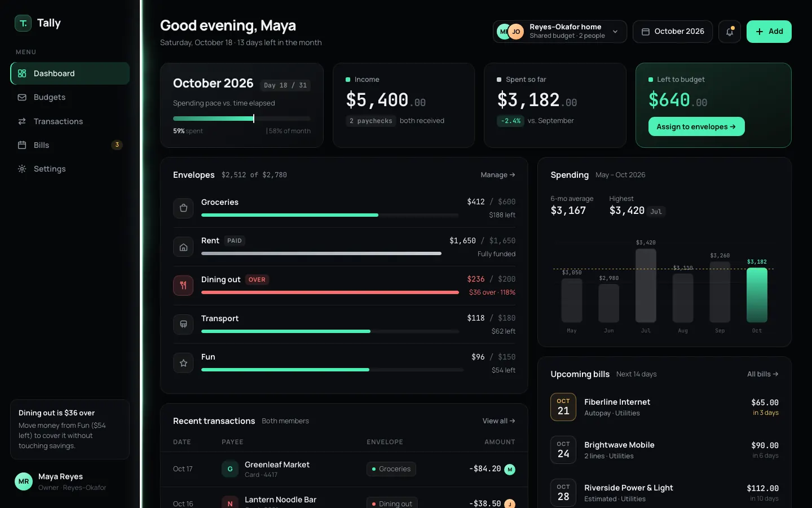This screenshot has height=508, width=812.
Task: Click the Add button
Action: click(x=769, y=32)
